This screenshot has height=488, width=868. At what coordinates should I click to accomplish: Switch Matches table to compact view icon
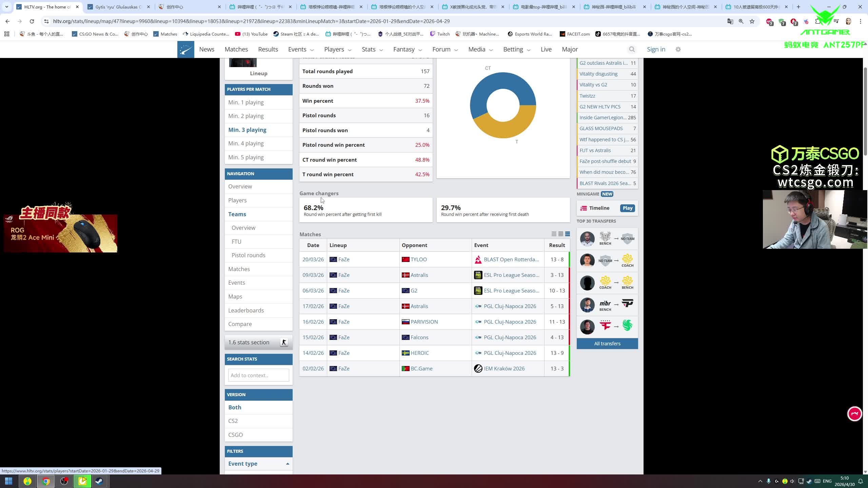tap(554, 234)
